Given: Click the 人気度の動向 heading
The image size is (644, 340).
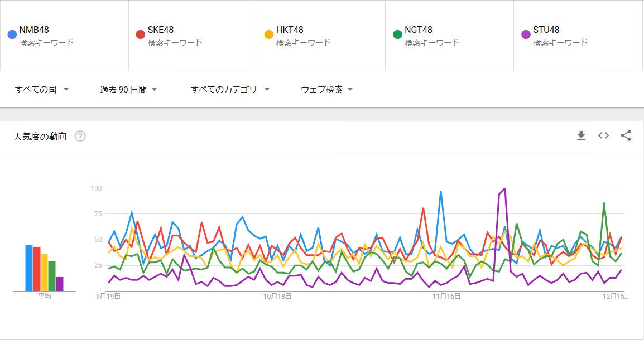Looking at the screenshot, I should point(40,137).
